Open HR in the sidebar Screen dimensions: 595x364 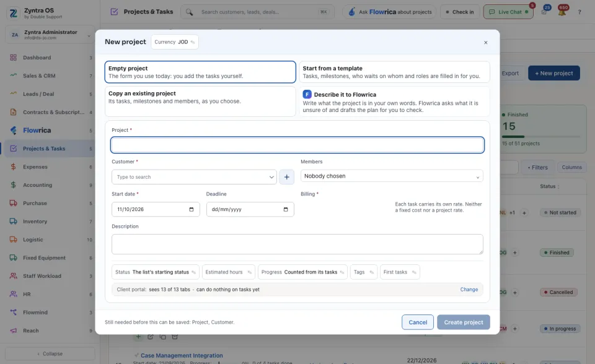pos(50,294)
